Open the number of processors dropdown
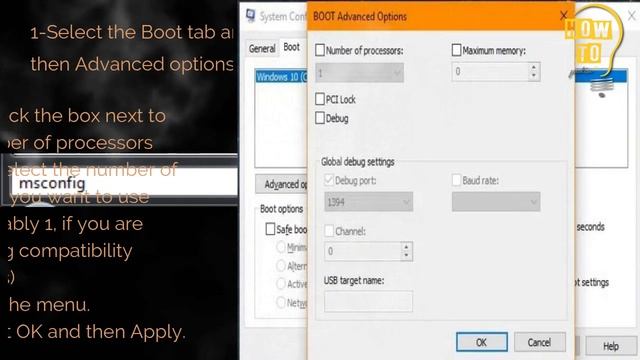This screenshot has height=360, width=640. [360, 73]
